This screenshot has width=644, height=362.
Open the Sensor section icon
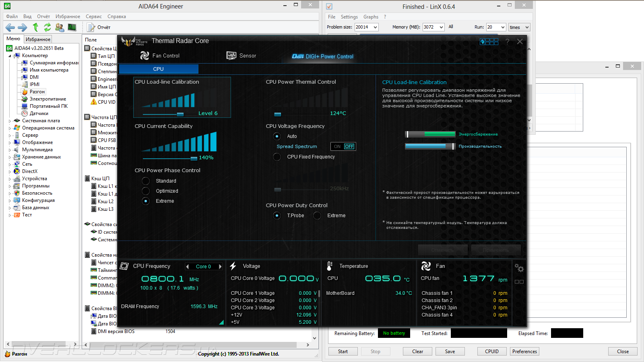pyautogui.click(x=231, y=56)
